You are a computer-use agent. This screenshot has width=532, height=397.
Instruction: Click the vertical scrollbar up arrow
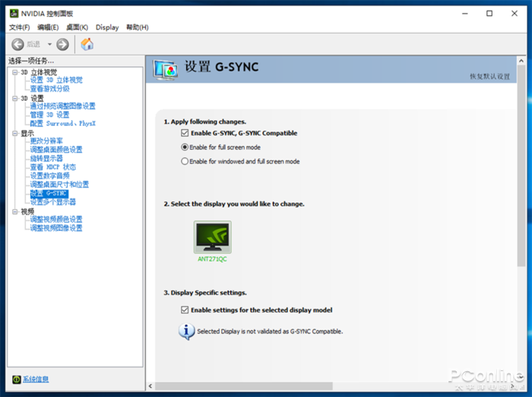(521, 61)
